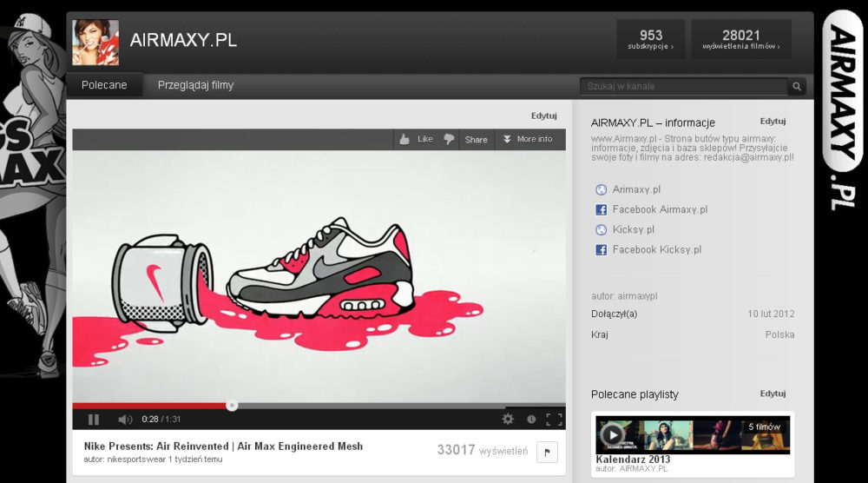Click the Share button on the player
868x483 pixels.
476,140
